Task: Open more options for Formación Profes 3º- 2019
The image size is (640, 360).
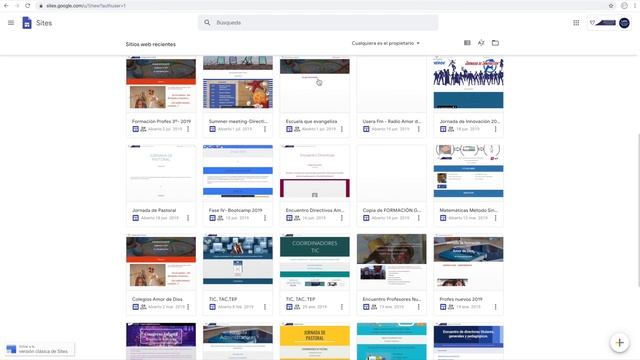Action: (188, 129)
